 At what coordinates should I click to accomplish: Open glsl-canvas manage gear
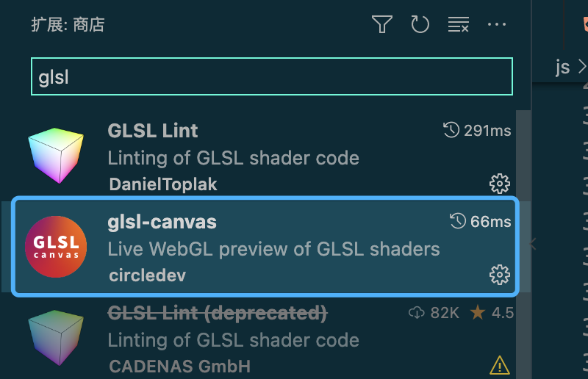500,275
